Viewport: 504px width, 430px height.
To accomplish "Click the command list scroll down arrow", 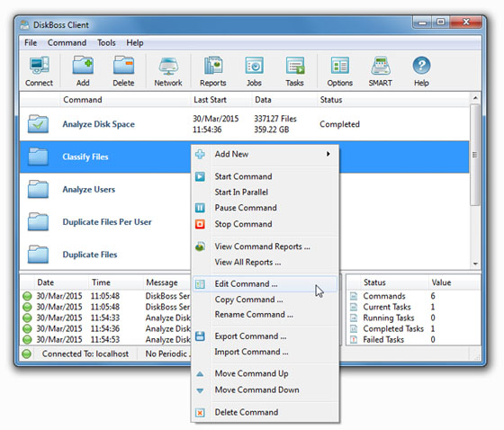I will pos(475,264).
